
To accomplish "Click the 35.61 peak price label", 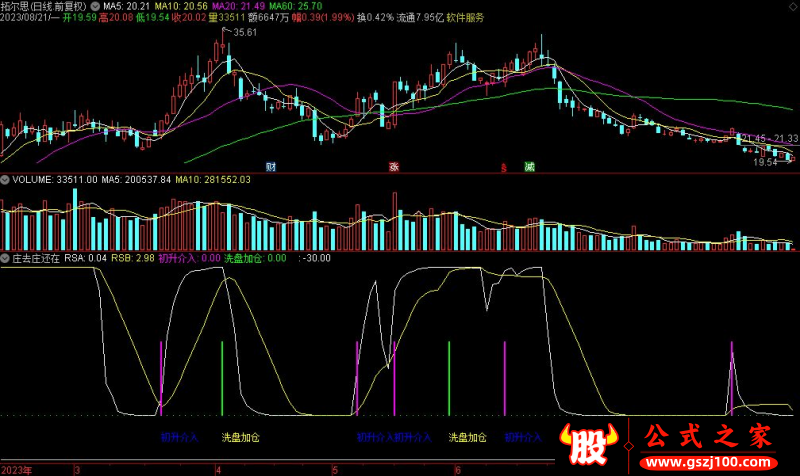I will click(245, 32).
